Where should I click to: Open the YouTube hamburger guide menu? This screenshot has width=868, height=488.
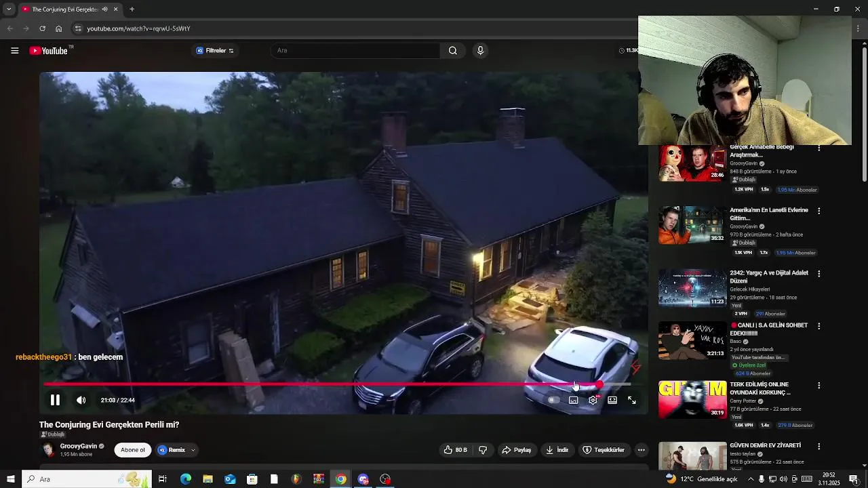coord(14,50)
